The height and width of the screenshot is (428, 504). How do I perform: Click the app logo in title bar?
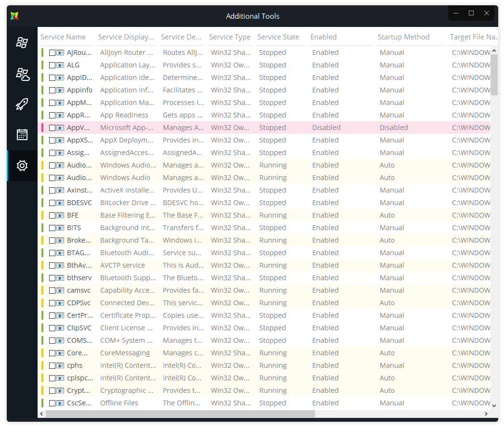14,16
